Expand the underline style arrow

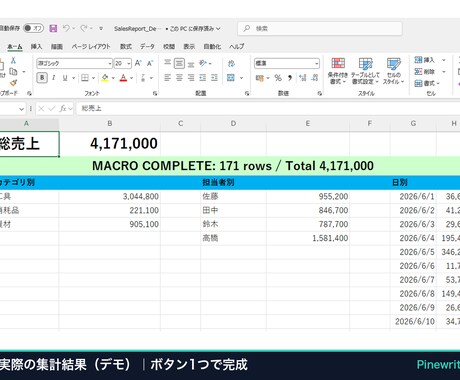click(x=73, y=78)
